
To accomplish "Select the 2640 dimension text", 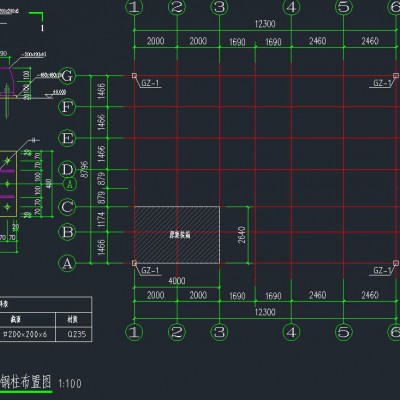I will click(x=242, y=235).
